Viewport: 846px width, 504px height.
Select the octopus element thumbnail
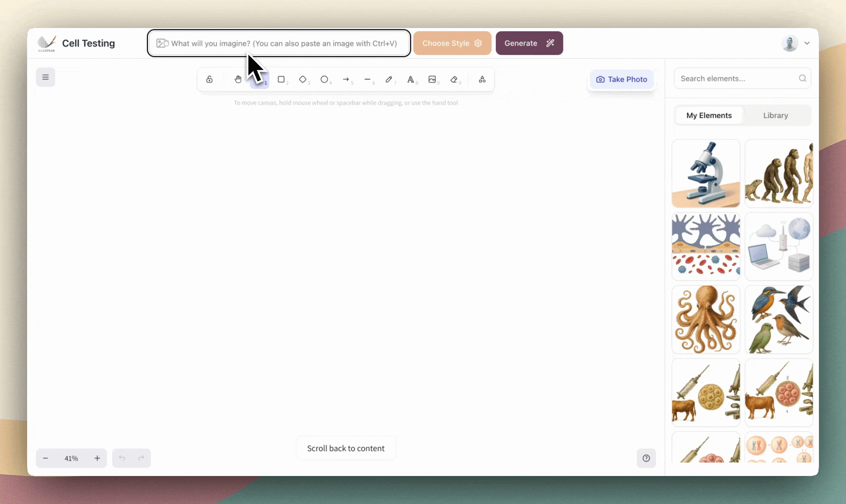coord(706,320)
